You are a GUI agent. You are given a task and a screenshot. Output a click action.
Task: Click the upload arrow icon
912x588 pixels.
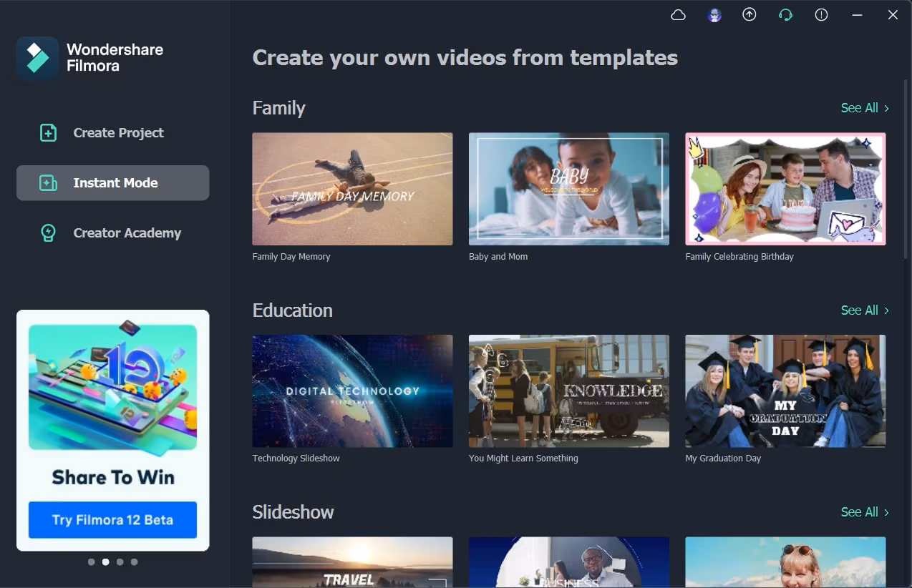click(x=750, y=14)
